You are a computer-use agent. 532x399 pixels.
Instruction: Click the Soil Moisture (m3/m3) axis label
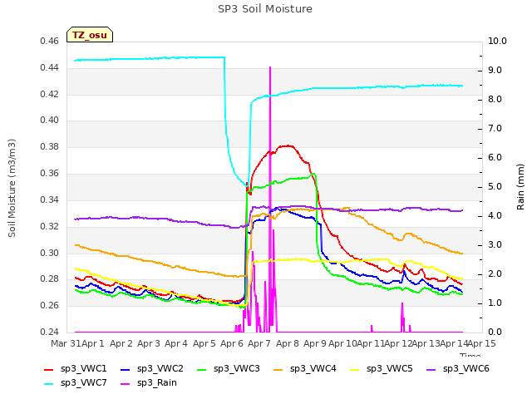pos(12,188)
